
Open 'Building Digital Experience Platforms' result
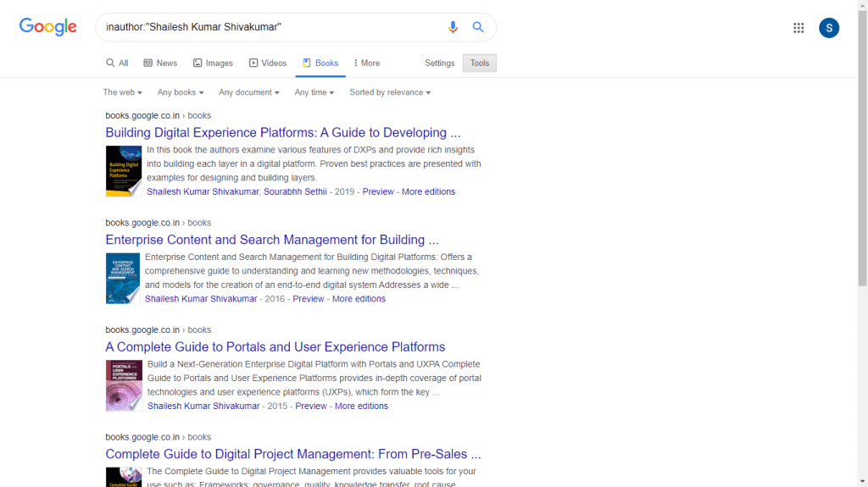pos(283,133)
